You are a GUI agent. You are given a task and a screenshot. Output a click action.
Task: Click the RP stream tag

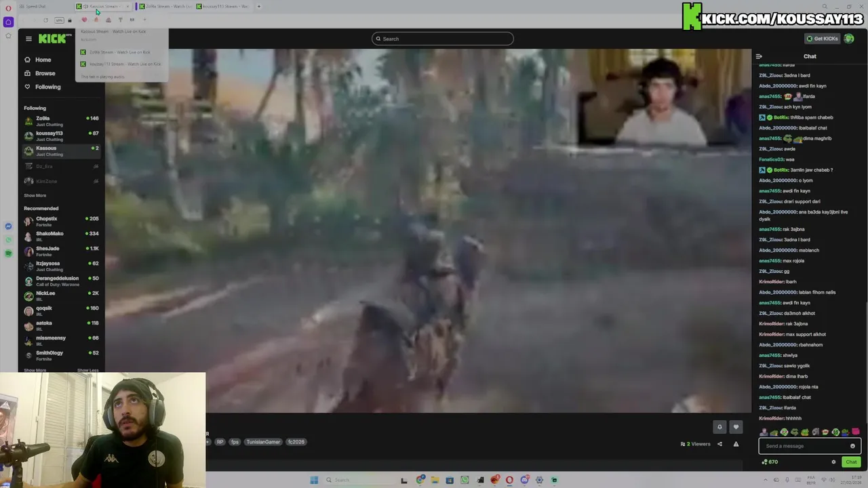pyautogui.click(x=220, y=442)
